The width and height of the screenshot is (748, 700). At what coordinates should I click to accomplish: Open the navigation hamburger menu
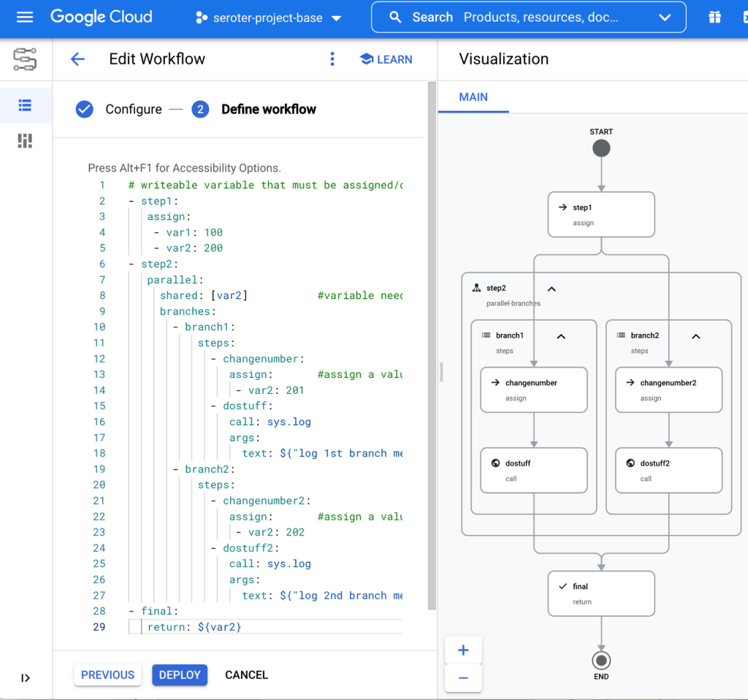point(24,18)
